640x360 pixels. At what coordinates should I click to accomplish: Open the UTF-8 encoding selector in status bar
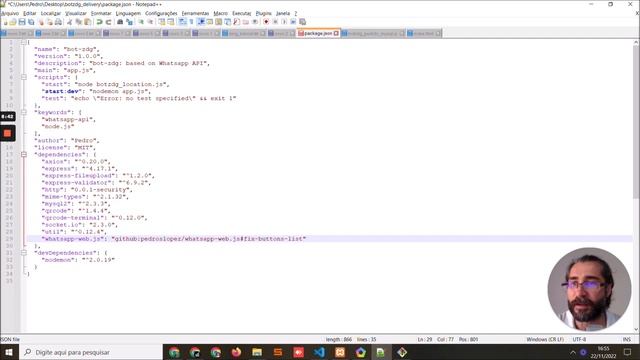(579, 339)
